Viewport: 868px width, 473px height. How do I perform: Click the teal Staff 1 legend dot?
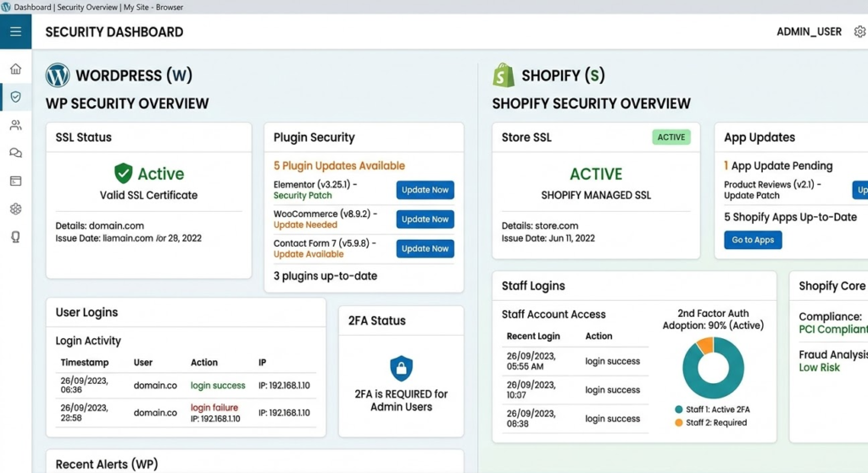679,409
